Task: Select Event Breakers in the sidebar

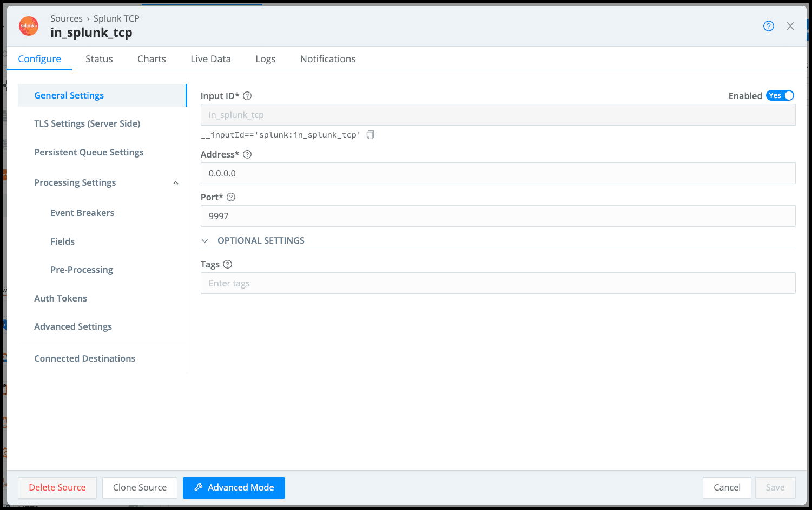Action: coord(82,213)
